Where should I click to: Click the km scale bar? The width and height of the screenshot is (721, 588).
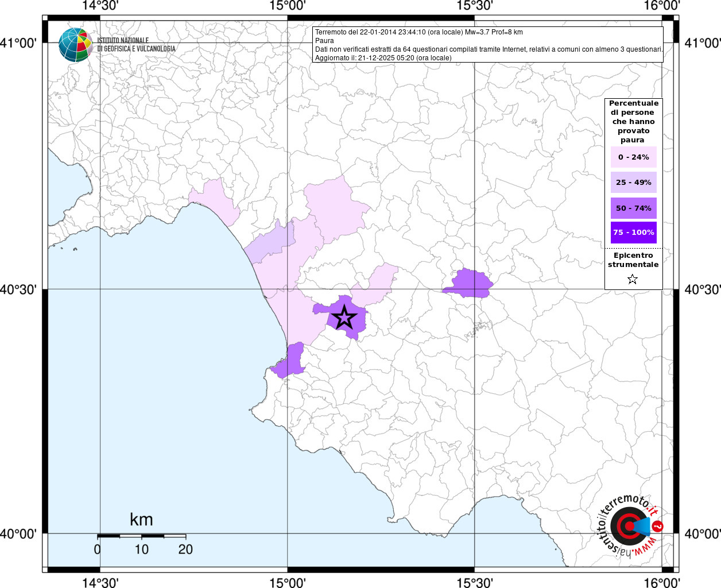coord(141,536)
